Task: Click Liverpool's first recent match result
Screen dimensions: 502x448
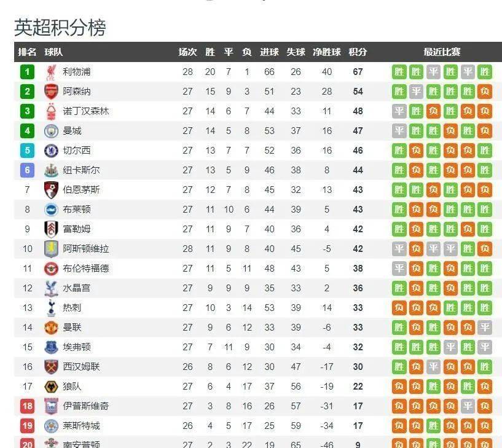Action: tap(399, 72)
